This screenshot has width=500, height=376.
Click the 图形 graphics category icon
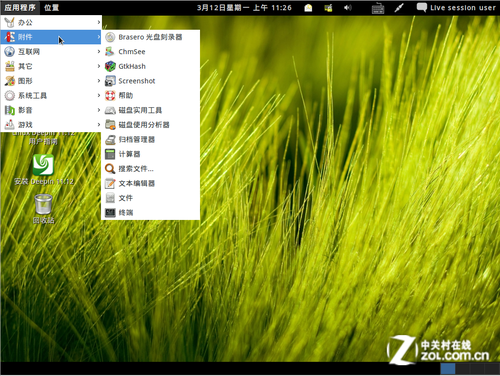[x=10, y=81]
